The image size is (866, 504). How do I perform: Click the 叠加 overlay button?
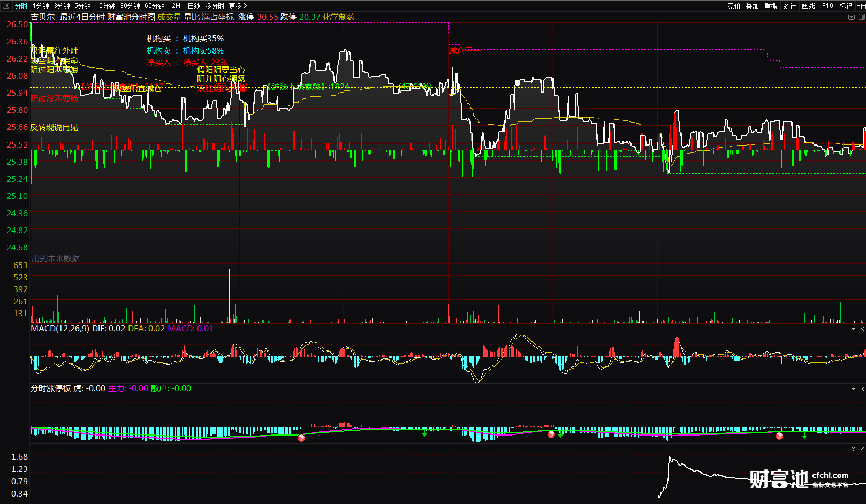pyautogui.click(x=752, y=6)
